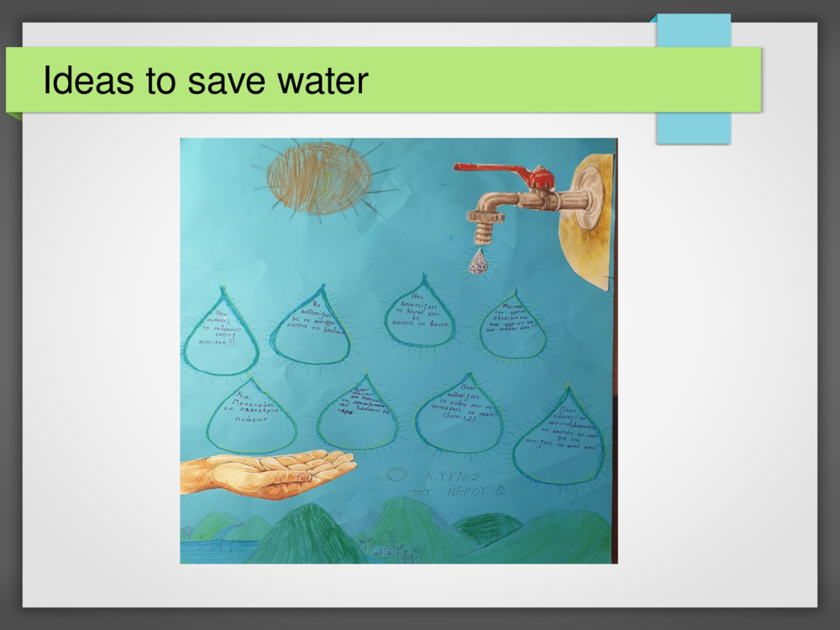Select the green mountains at the poster bottom
The width and height of the screenshot is (840, 630).
click(x=399, y=532)
